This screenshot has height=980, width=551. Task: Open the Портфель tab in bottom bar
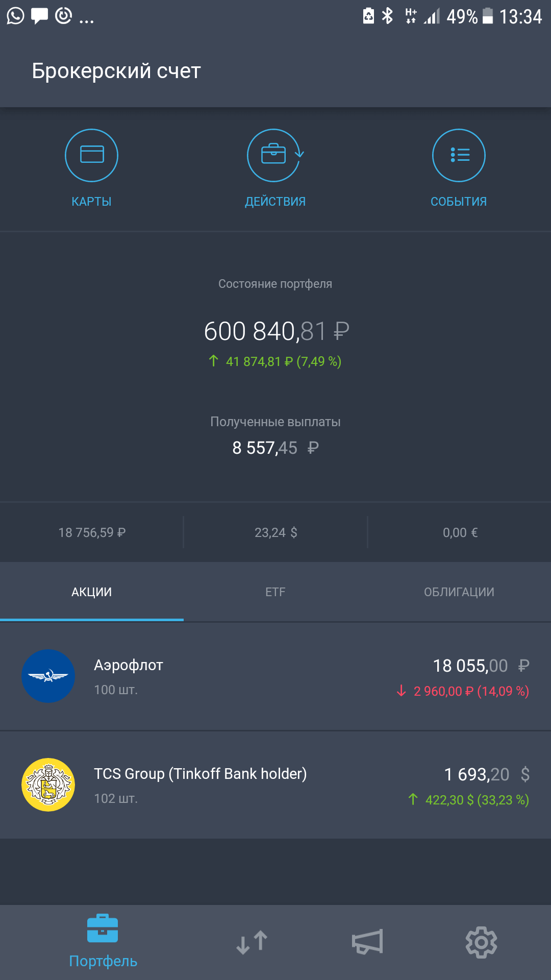pyautogui.click(x=103, y=942)
